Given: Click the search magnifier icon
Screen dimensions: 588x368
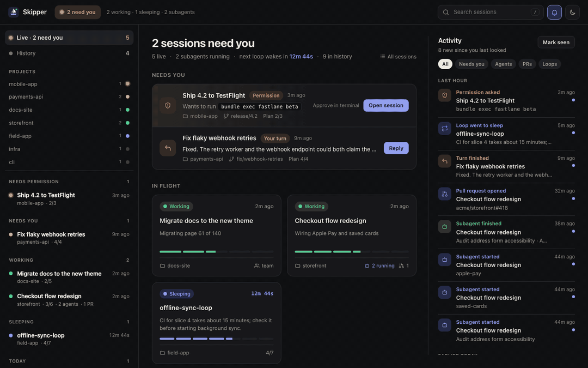Looking at the screenshot, I should click(446, 12).
